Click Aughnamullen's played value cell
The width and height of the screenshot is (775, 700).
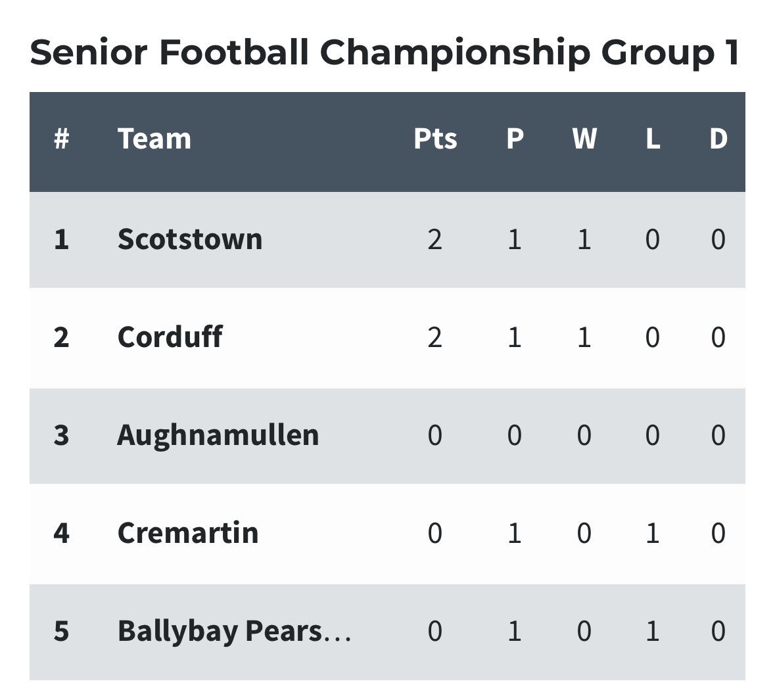pos(515,436)
